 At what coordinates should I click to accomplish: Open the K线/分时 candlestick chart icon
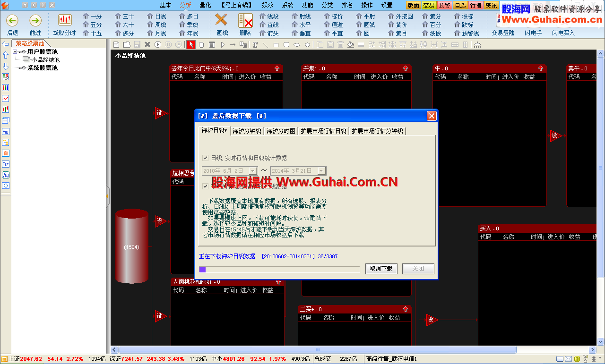pyautogui.click(x=65, y=20)
